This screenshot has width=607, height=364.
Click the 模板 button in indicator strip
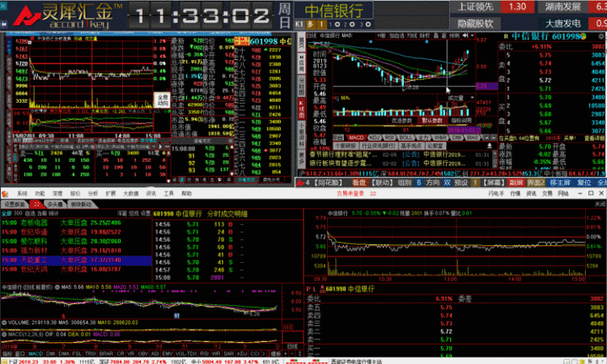[276, 353]
